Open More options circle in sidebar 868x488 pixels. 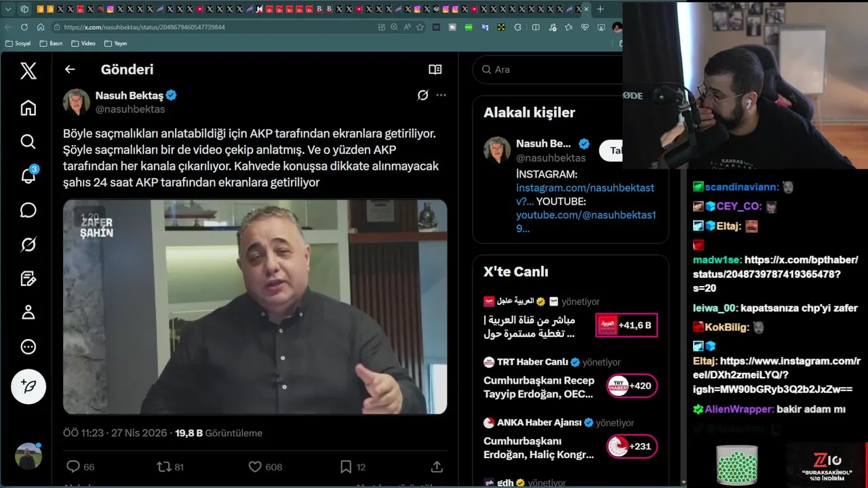coord(28,347)
